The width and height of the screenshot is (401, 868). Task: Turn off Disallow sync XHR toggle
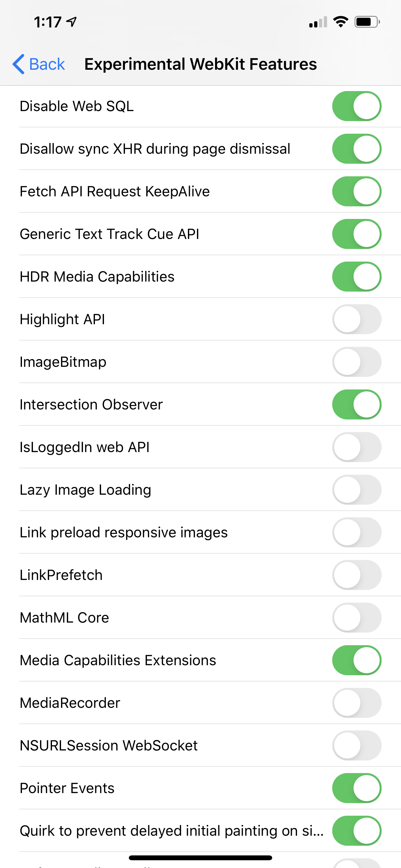coord(356,149)
